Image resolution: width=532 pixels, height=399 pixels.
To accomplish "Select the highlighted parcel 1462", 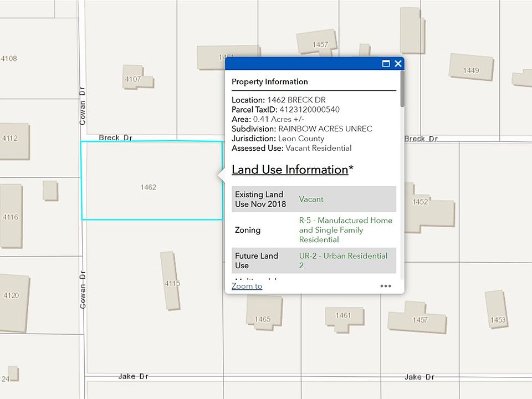I will pyautogui.click(x=152, y=181).
